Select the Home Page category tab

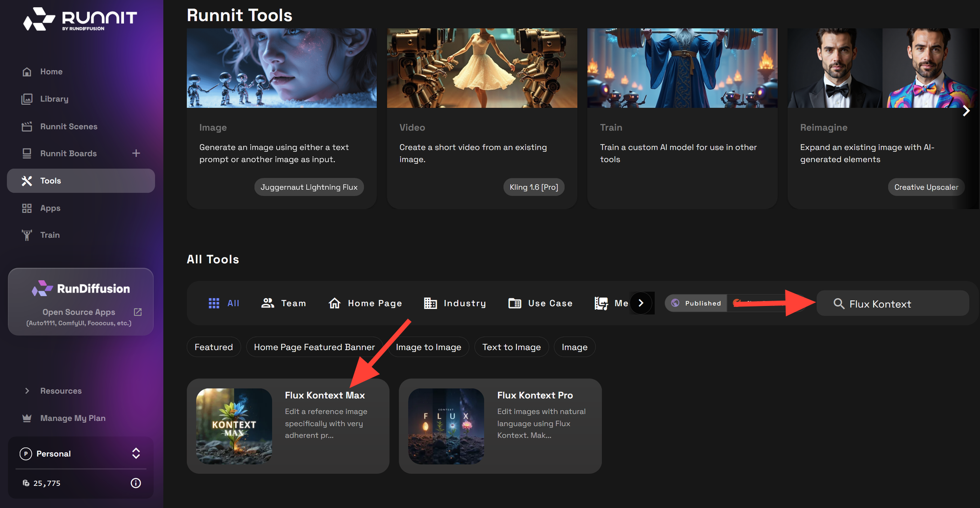click(365, 304)
